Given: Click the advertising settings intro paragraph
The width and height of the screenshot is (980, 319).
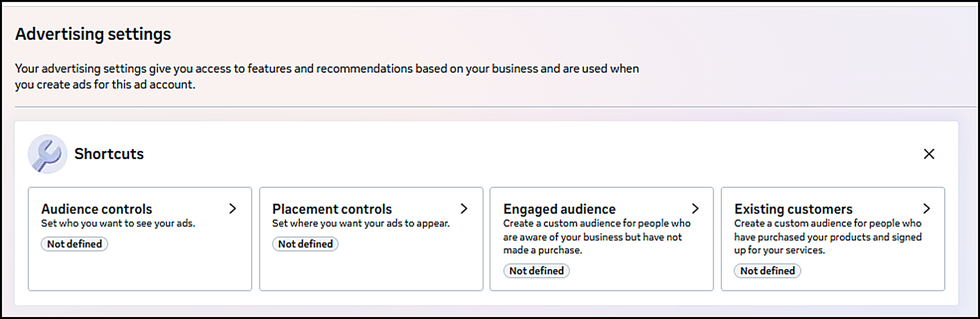Looking at the screenshot, I should (327, 77).
